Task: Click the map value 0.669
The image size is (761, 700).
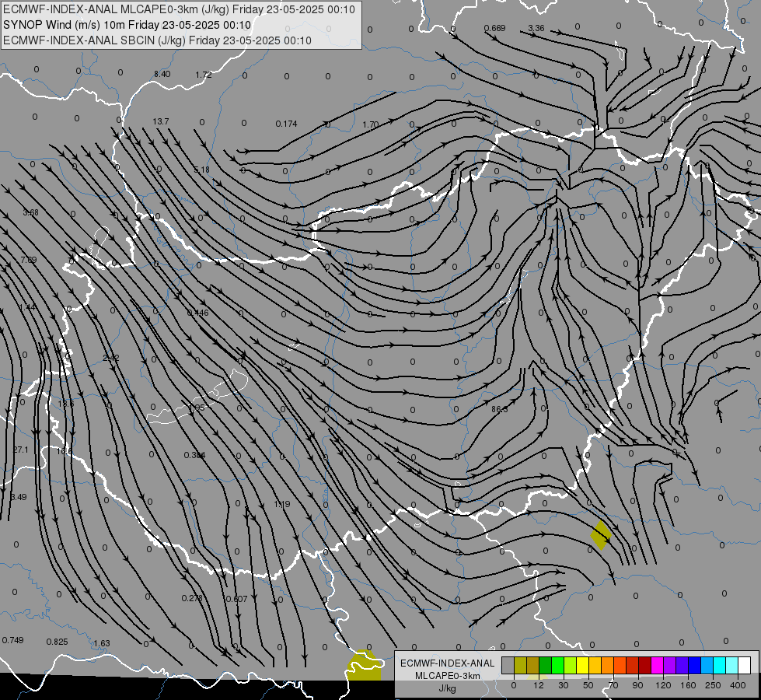Action: tap(494, 28)
